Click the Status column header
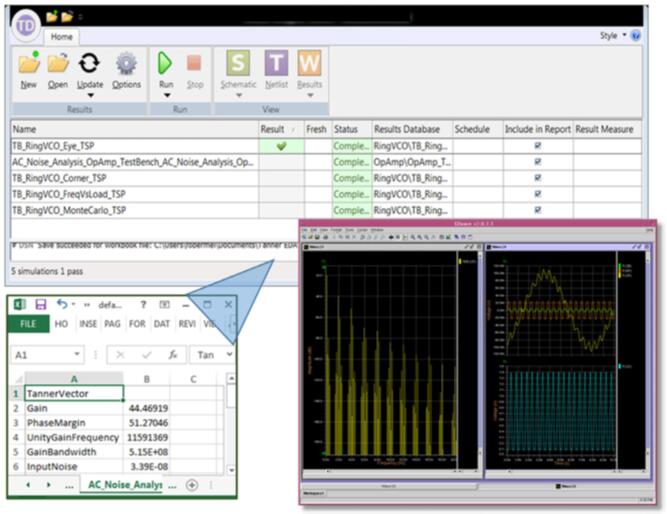The width and height of the screenshot is (667, 514). [x=352, y=129]
